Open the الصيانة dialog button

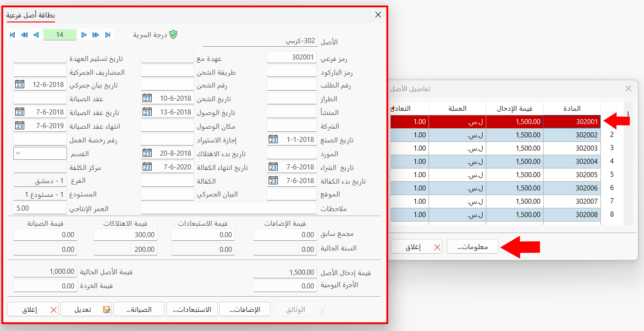tap(139, 309)
